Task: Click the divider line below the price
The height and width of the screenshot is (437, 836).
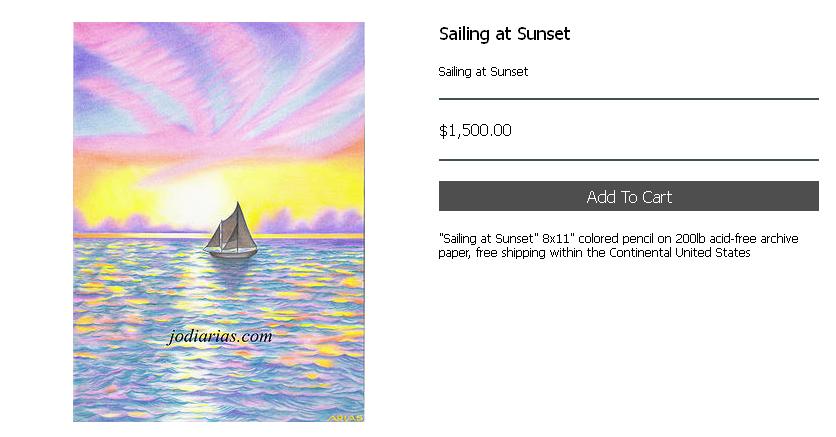Action: [x=629, y=159]
